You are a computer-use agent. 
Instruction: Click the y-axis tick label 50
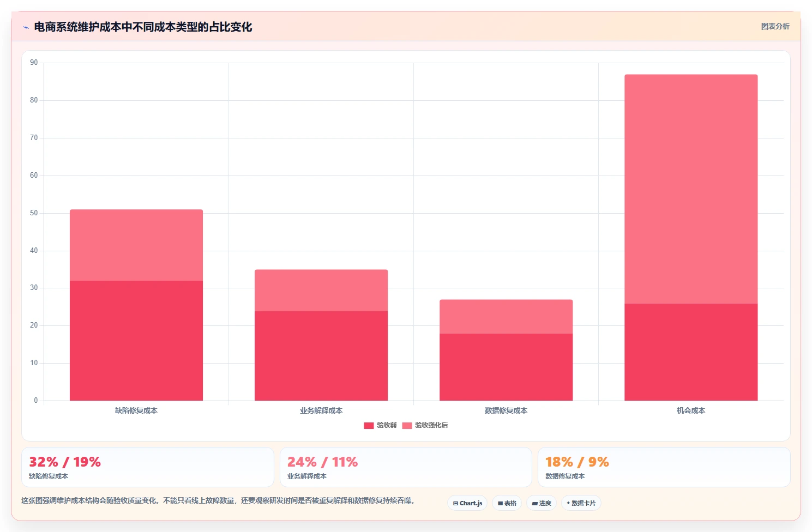(34, 213)
